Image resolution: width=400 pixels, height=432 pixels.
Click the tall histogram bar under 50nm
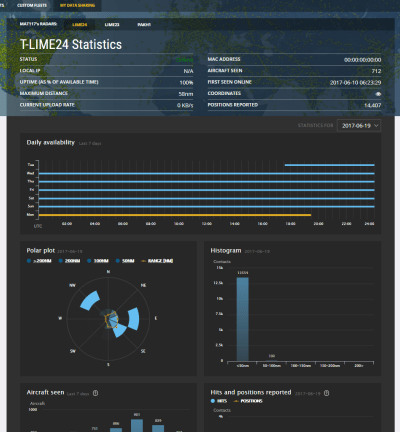[243, 319]
